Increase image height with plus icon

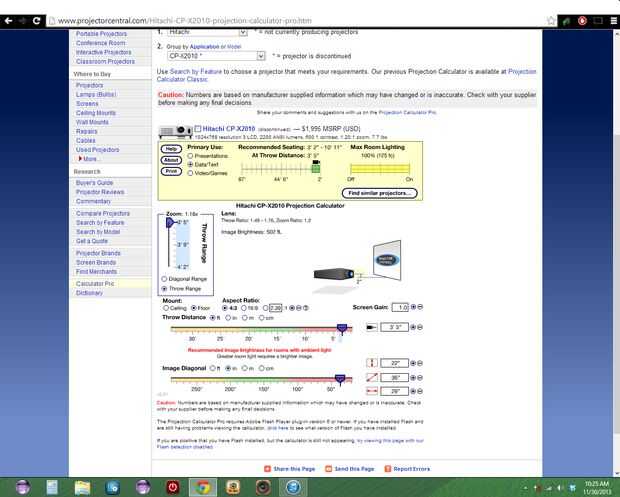point(413,363)
